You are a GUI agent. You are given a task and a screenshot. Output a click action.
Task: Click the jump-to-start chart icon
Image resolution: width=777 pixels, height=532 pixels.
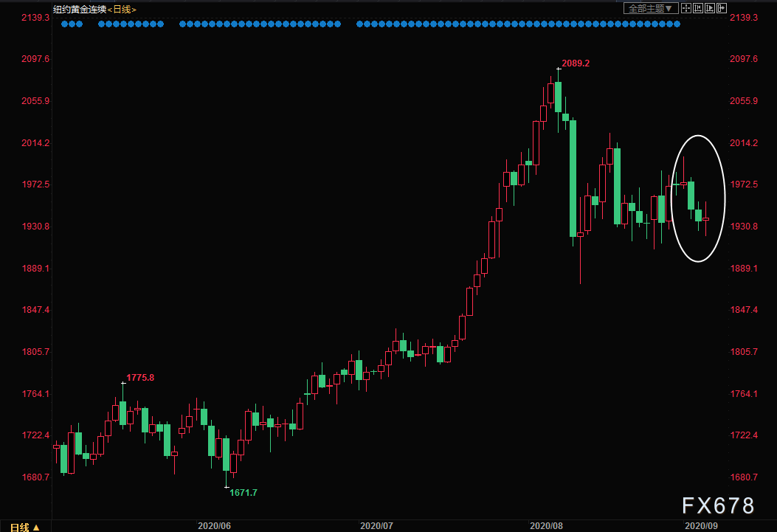[698, 8]
